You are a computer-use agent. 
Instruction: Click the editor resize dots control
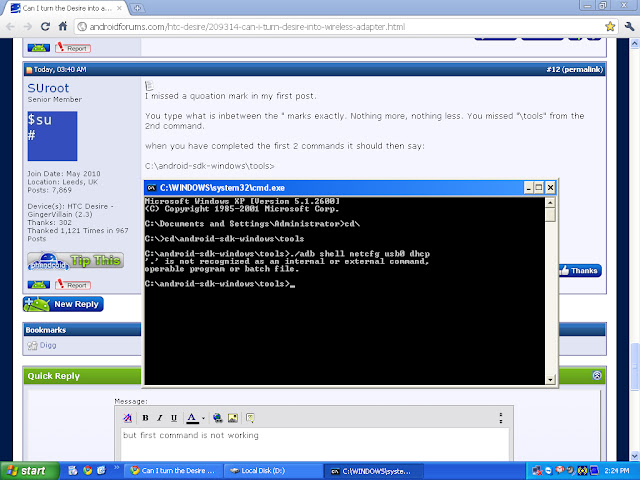click(x=501, y=418)
